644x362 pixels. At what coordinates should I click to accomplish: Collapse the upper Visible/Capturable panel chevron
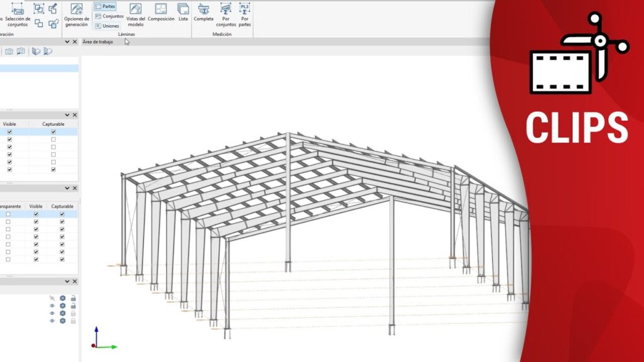coord(67,115)
